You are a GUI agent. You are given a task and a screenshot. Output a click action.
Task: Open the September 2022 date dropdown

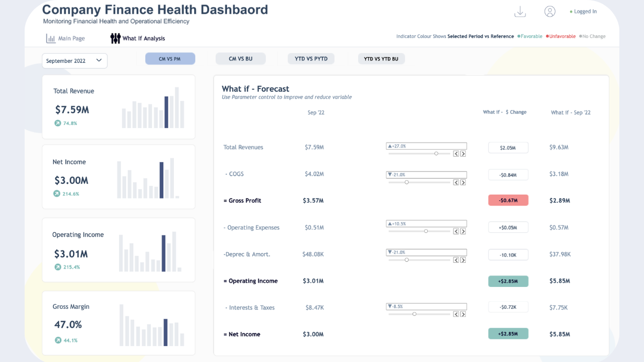click(75, 61)
